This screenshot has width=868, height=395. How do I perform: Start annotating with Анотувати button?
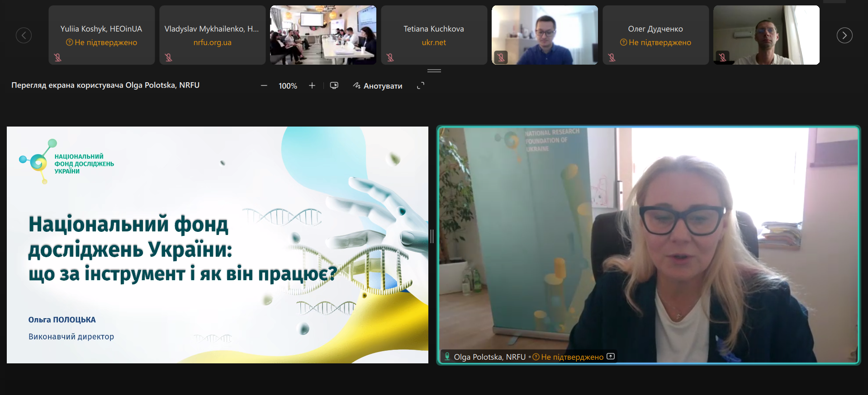pyautogui.click(x=378, y=86)
